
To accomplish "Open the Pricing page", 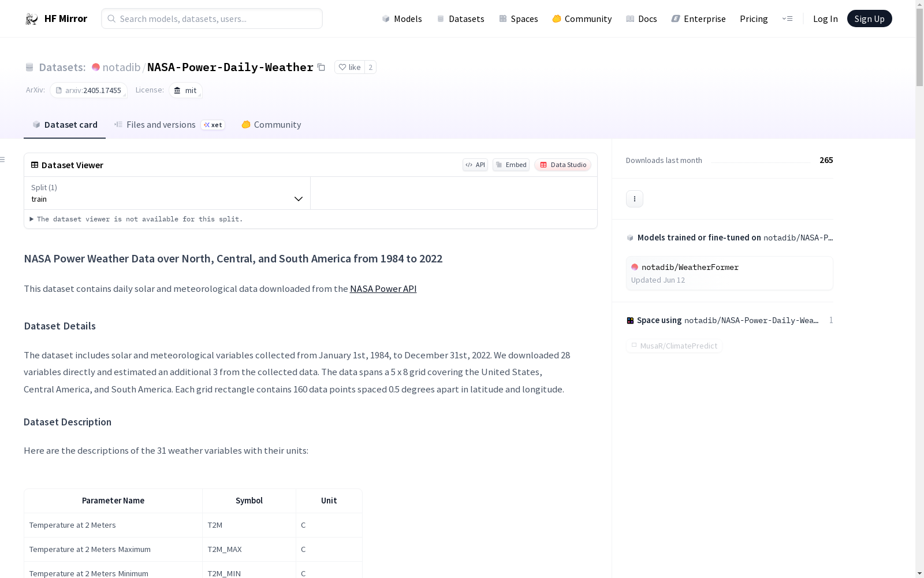I will 754,18.
